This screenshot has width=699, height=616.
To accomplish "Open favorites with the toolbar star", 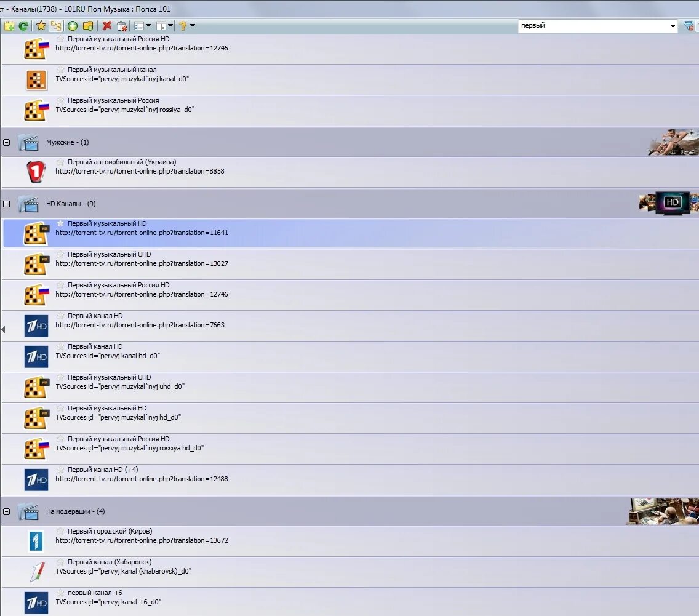I will pyautogui.click(x=41, y=25).
